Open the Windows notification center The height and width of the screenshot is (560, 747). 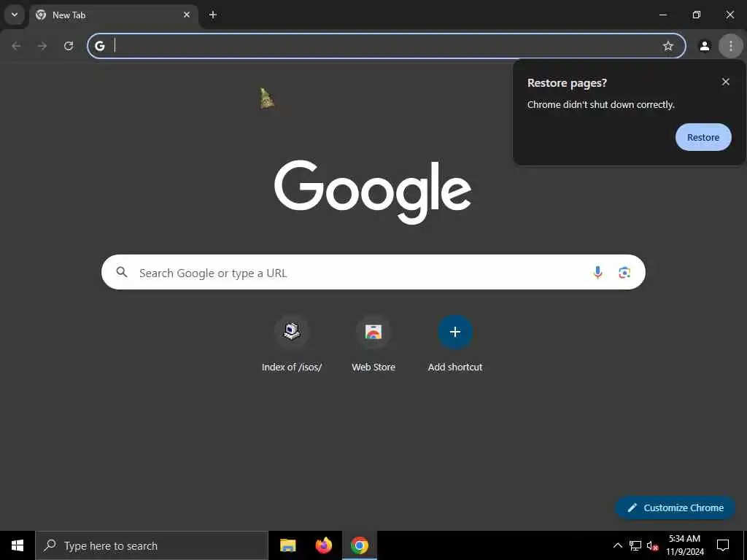coord(723,545)
